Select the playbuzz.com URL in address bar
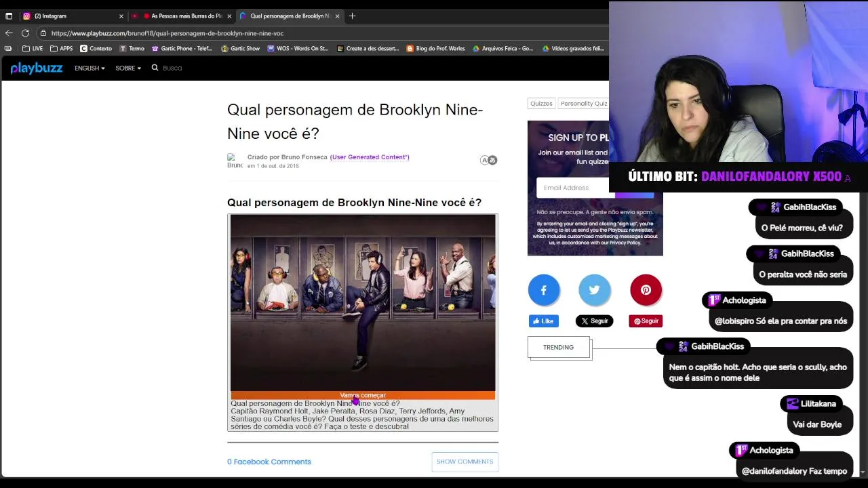The image size is (868, 488). coord(167,33)
